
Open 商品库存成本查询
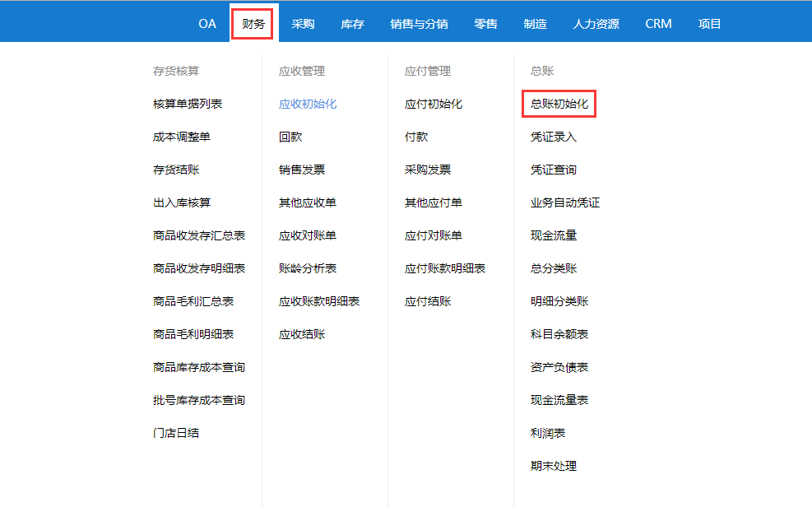coord(199,367)
